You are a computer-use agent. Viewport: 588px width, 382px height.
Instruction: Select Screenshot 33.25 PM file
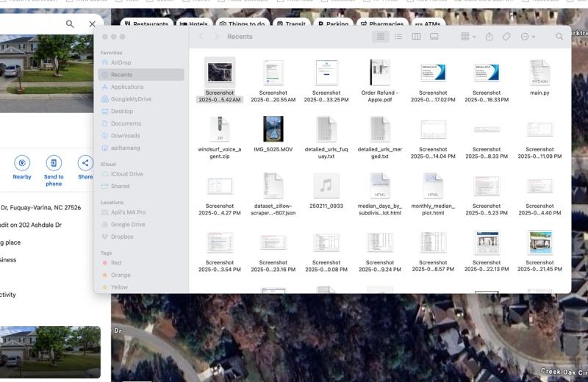tap(326, 81)
